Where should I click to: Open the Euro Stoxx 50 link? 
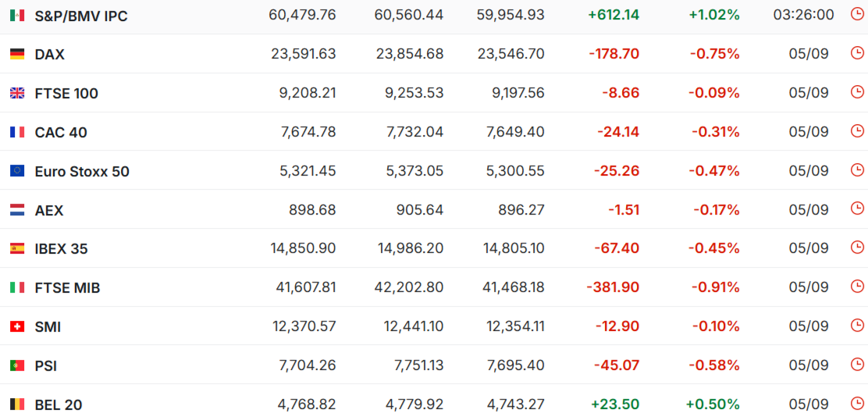(82, 172)
